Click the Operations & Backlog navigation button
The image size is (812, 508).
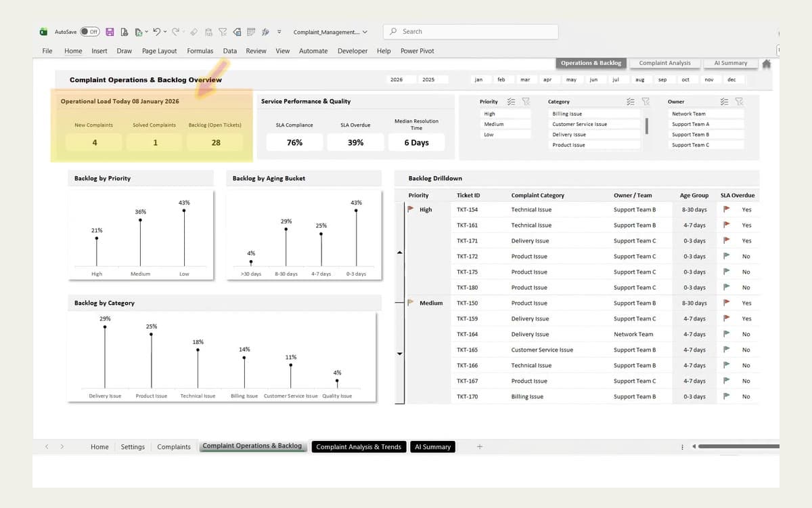coord(591,63)
